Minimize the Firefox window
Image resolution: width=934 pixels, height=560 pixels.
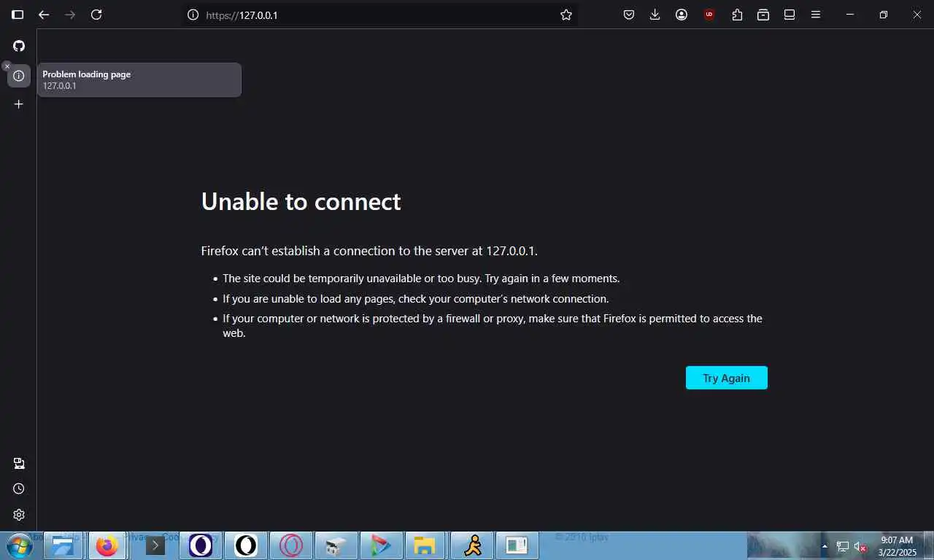click(x=850, y=15)
